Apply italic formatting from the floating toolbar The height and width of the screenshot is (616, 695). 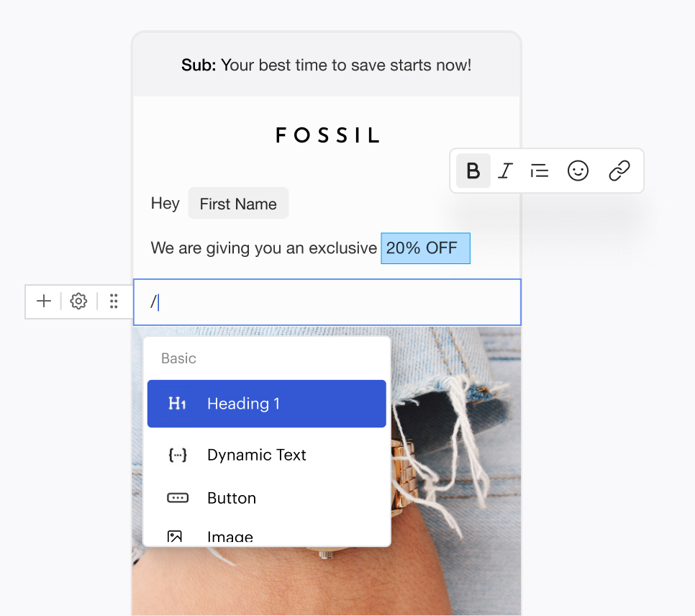click(506, 171)
